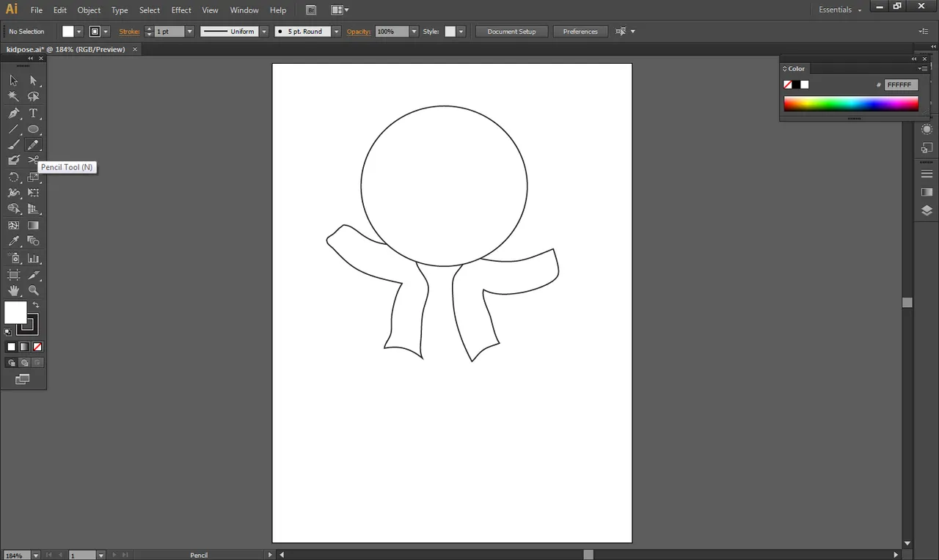Open the fill color dropdown in control bar
The height and width of the screenshot is (560, 939).
(x=81, y=32)
